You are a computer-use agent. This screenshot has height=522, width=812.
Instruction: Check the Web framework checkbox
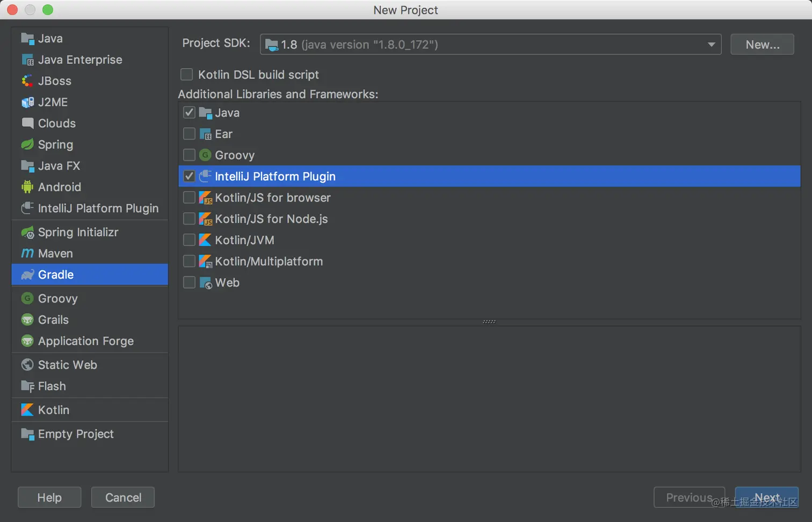coord(189,282)
